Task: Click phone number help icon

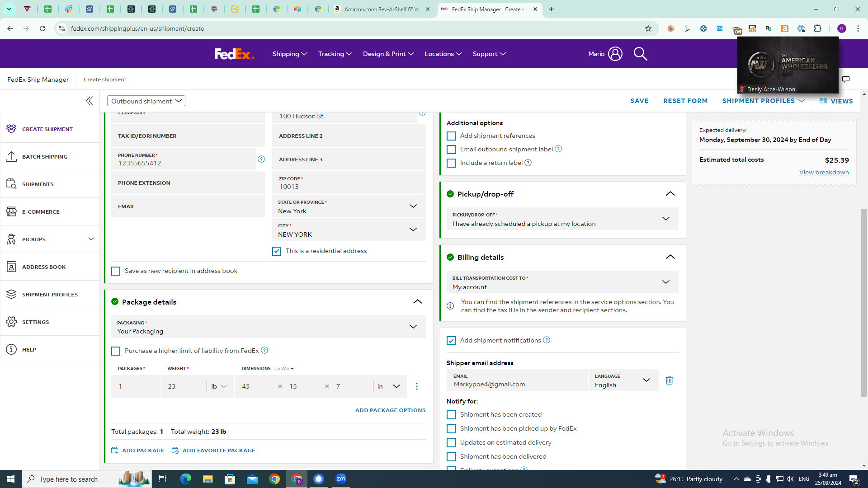Action: (261, 159)
